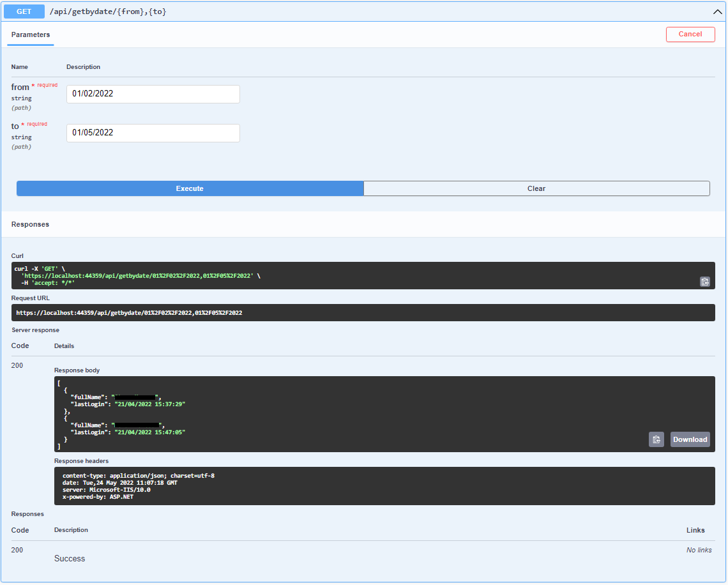Clear the request results
728x585 pixels.
point(536,188)
